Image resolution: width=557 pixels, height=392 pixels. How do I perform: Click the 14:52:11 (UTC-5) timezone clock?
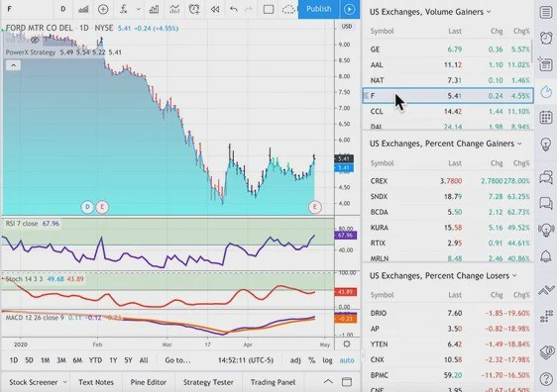click(246, 360)
